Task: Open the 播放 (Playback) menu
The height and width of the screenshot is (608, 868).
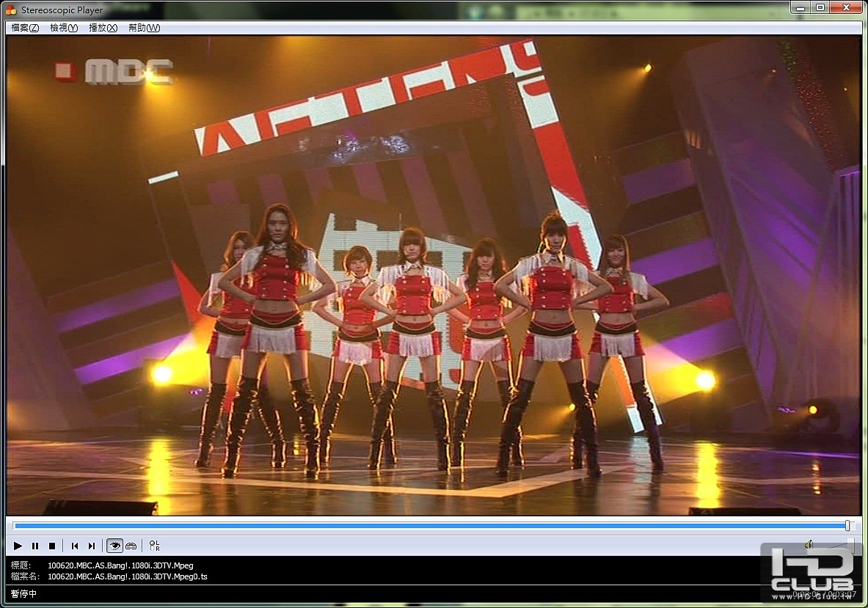Action: point(103,28)
